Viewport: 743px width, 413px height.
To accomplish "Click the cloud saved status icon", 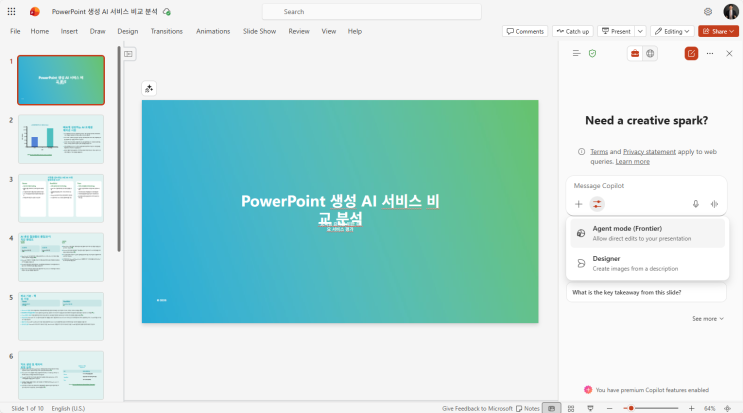I will coord(167,11).
